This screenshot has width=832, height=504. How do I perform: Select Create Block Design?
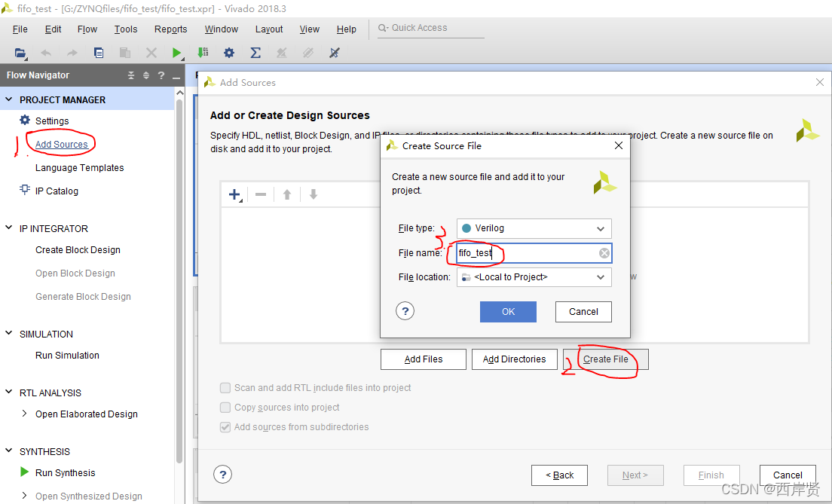(x=78, y=250)
